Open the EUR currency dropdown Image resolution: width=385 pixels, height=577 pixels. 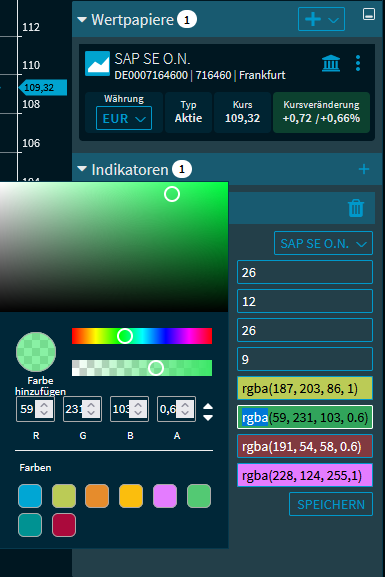[124, 118]
